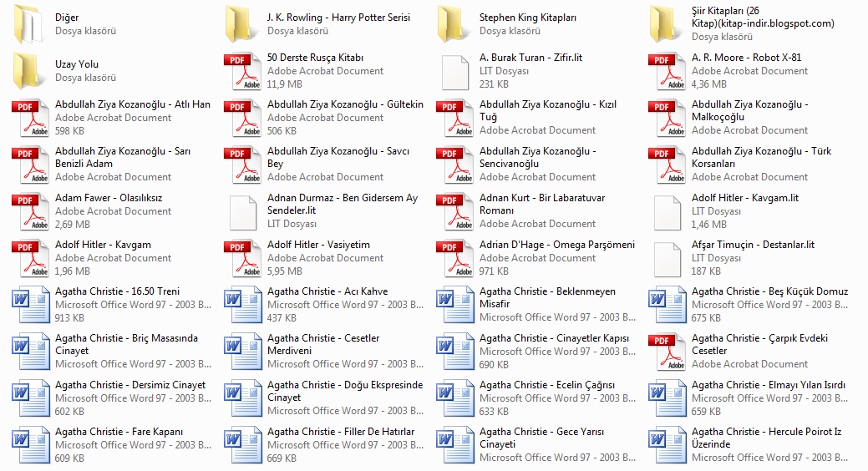Select the PDF icon of Omega Parşömeni
Image resolution: width=868 pixels, height=471 pixels.
(454, 258)
